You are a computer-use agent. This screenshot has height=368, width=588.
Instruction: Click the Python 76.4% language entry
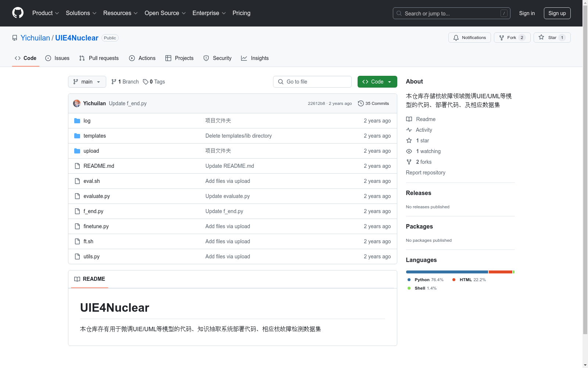tap(426, 280)
